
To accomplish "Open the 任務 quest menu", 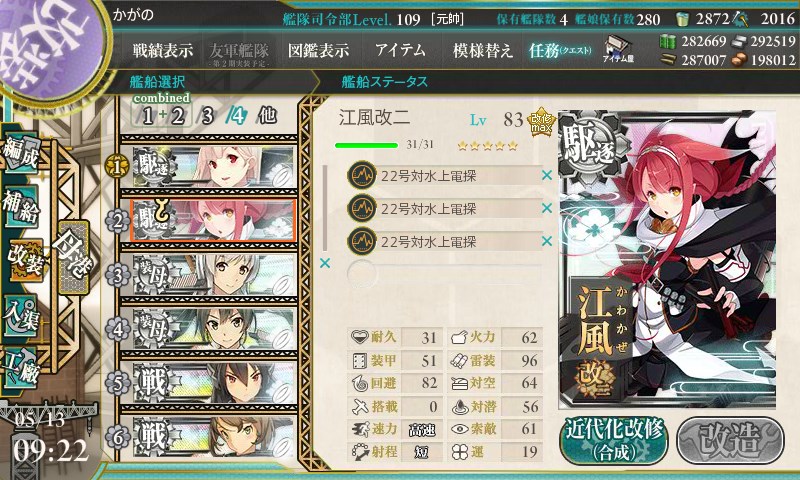I will 560,50.
